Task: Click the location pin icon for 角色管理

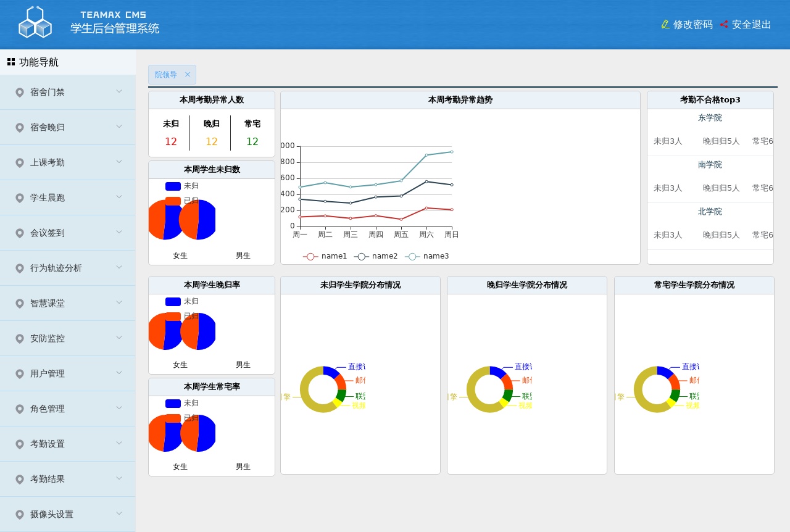Action: coord(20,409)
